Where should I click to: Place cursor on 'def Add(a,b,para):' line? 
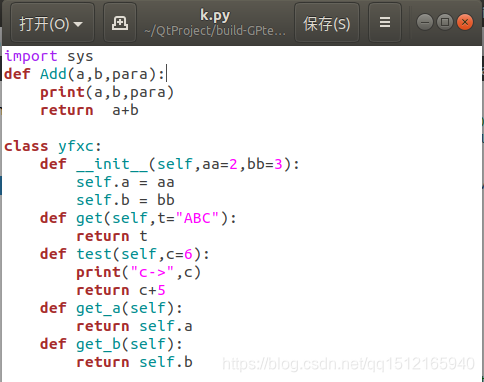[x=85, y=74]
